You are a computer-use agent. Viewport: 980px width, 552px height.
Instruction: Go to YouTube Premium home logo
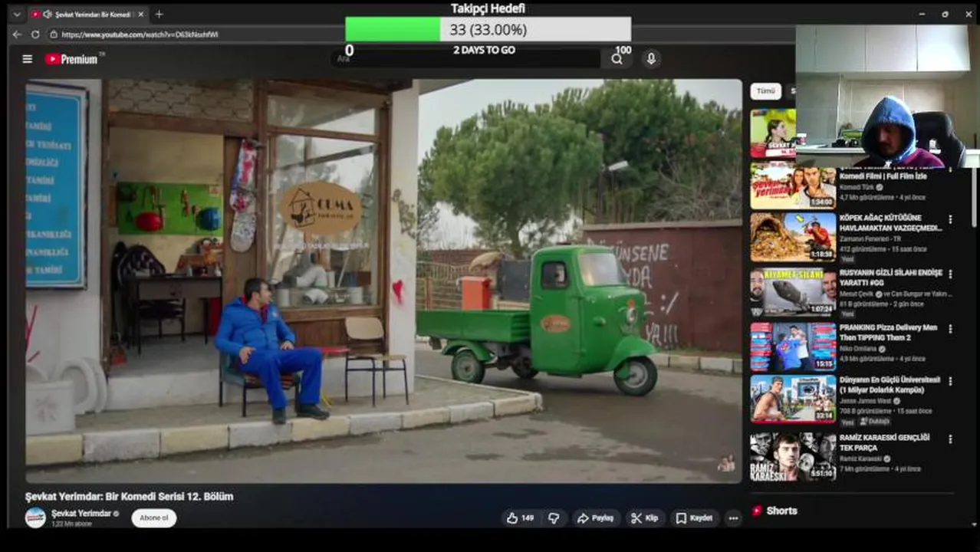click(x=73, y=59)
